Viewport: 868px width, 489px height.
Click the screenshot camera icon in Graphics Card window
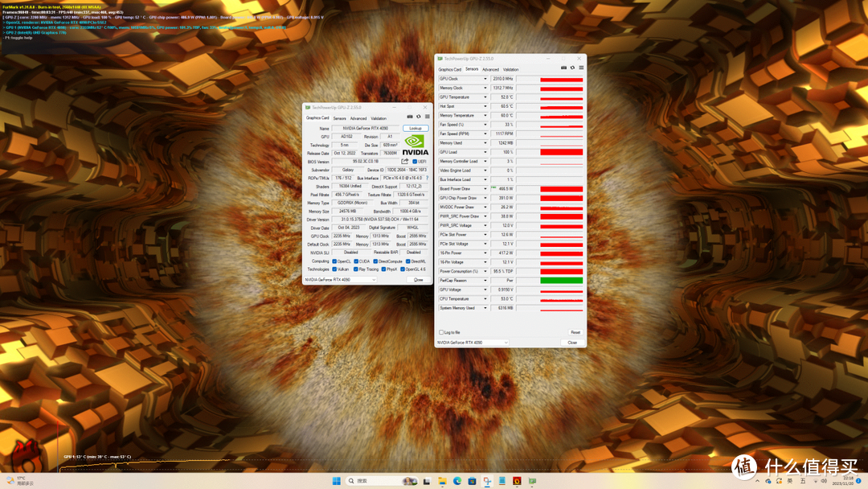tap(410, 117)
